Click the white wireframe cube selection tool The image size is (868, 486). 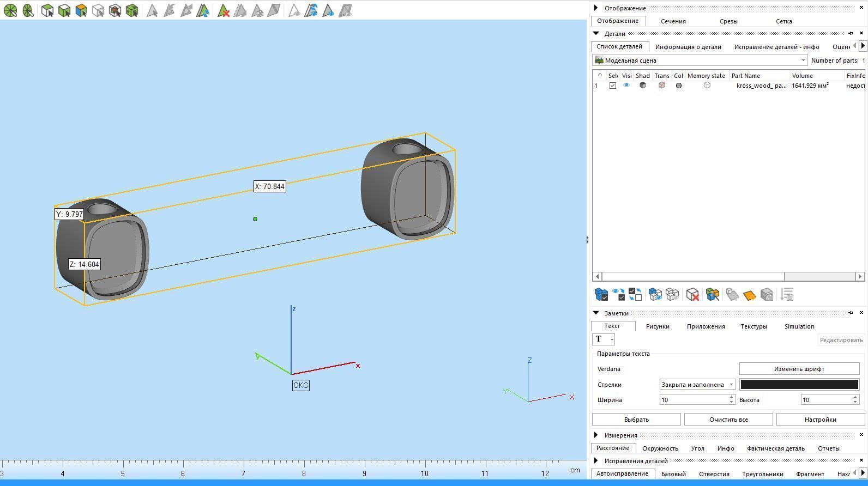pos(98,10)
